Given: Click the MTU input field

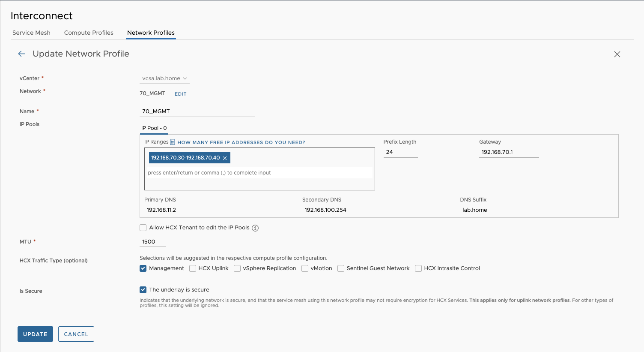Looking at the screenshot, I should pyautogui.click(x=152, y=241).
